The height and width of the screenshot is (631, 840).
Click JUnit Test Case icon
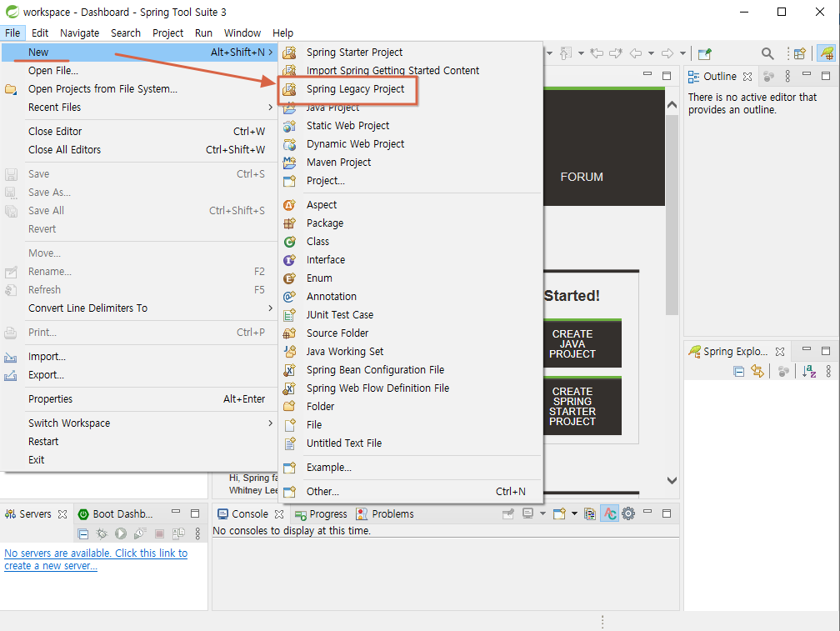289,315
